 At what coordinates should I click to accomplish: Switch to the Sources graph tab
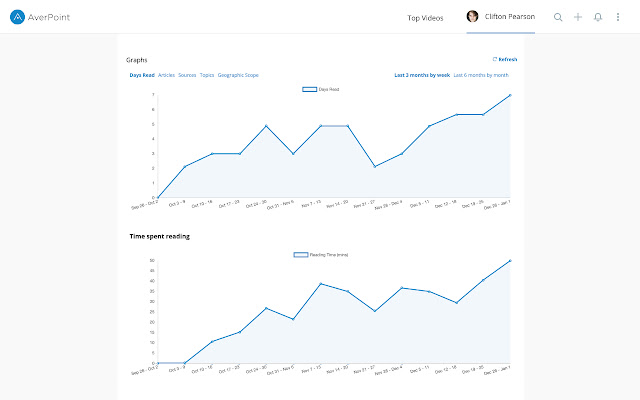(x=187, y=75)
